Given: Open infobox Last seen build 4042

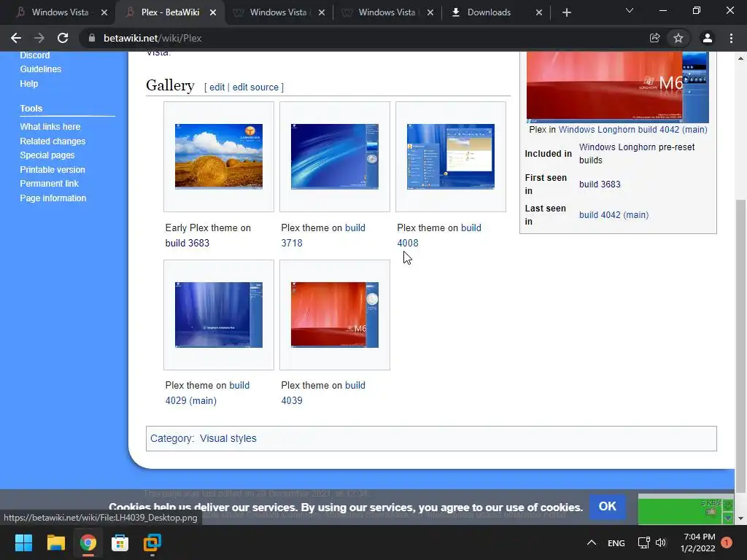Looking at the screenshot, I should click(614, 215).
